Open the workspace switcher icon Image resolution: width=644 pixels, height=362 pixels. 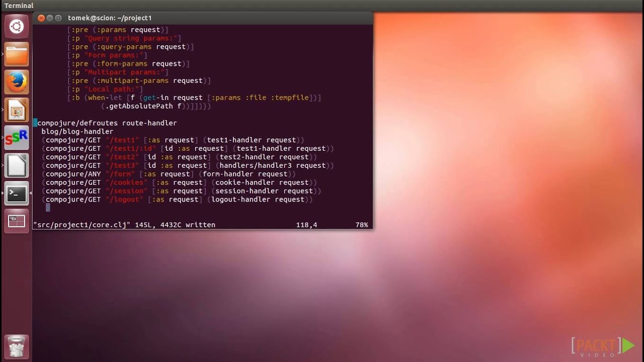(16, 221)
